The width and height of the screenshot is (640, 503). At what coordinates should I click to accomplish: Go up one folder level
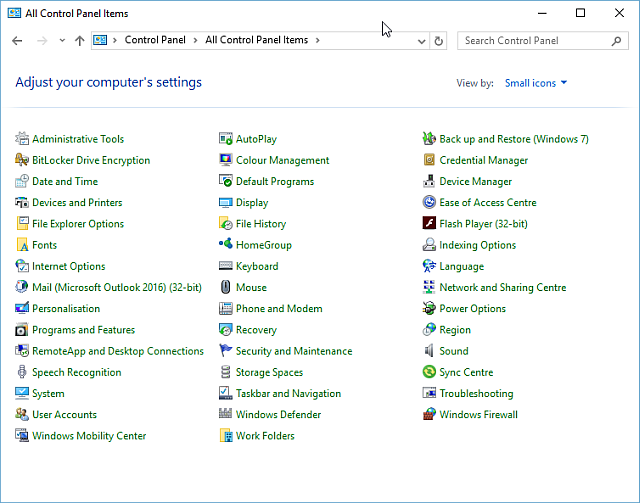tap(80, 41)
